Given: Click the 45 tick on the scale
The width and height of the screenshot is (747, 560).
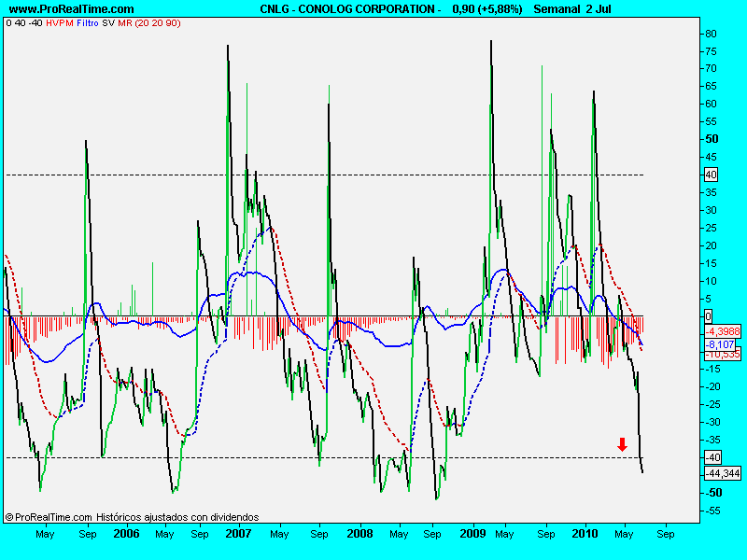Looking at the screenshot, I should pos(711,157).
